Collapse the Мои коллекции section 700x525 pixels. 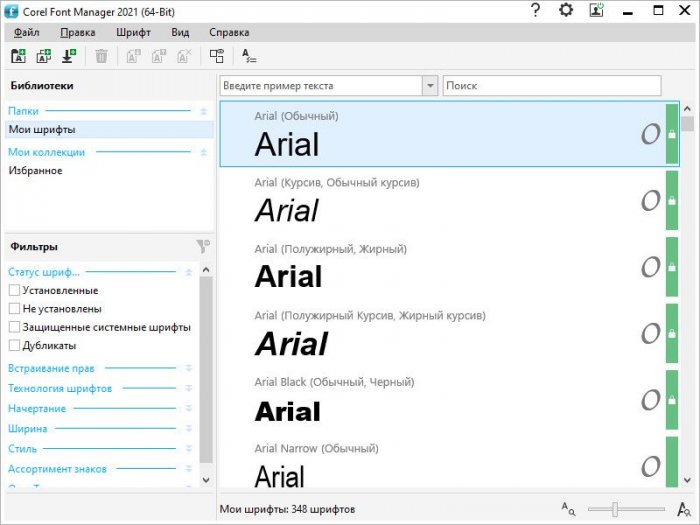click(204, 152)
